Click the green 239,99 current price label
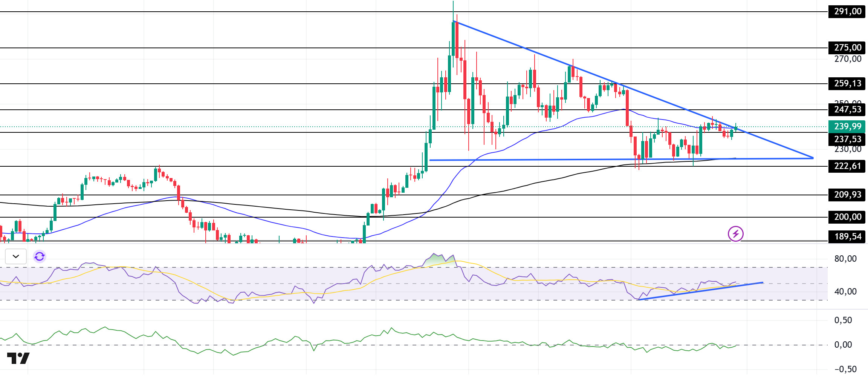Image resolution: width=868 pixels, height=379 pixels. [x=847, y=126]
